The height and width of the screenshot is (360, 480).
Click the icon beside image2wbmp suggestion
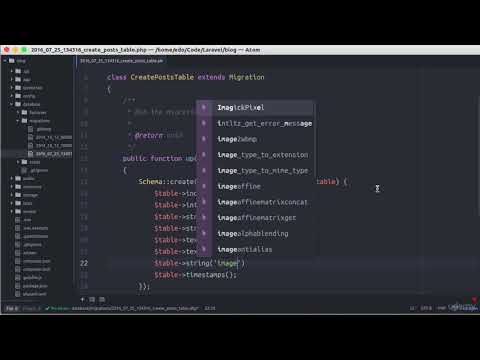point(204,139)
